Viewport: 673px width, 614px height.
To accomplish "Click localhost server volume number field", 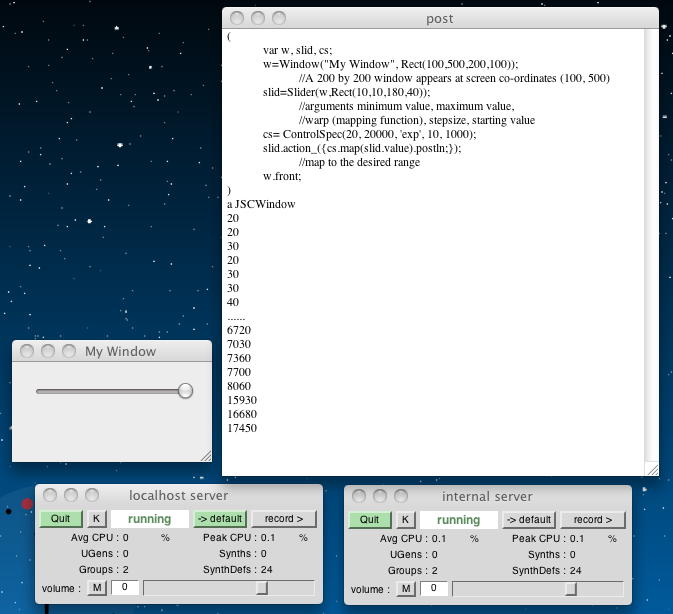I will [126, 588].
